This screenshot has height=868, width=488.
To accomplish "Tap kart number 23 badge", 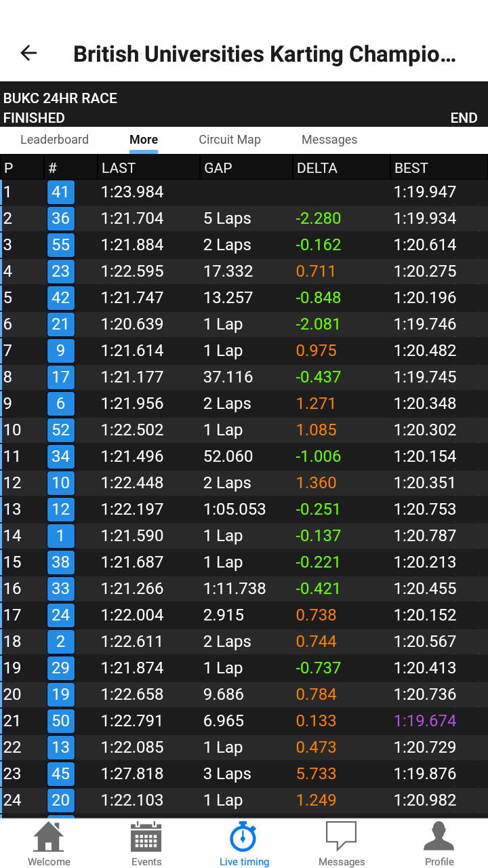I will click(61, 271).
